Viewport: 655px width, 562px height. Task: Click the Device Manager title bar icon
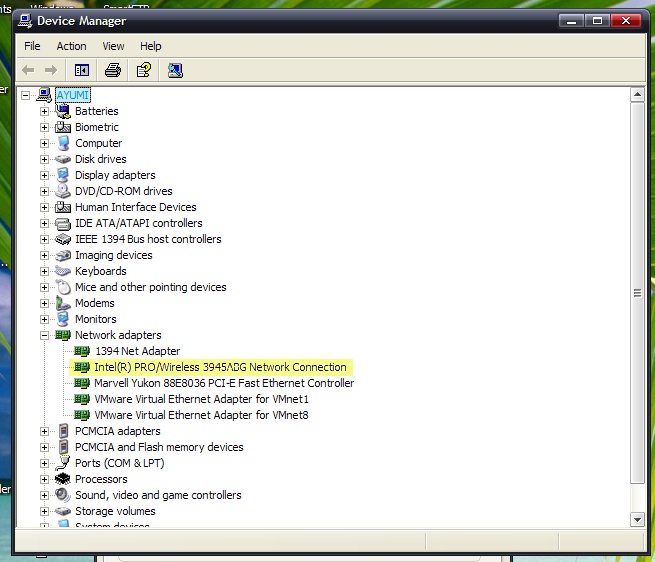pos(25,21)
